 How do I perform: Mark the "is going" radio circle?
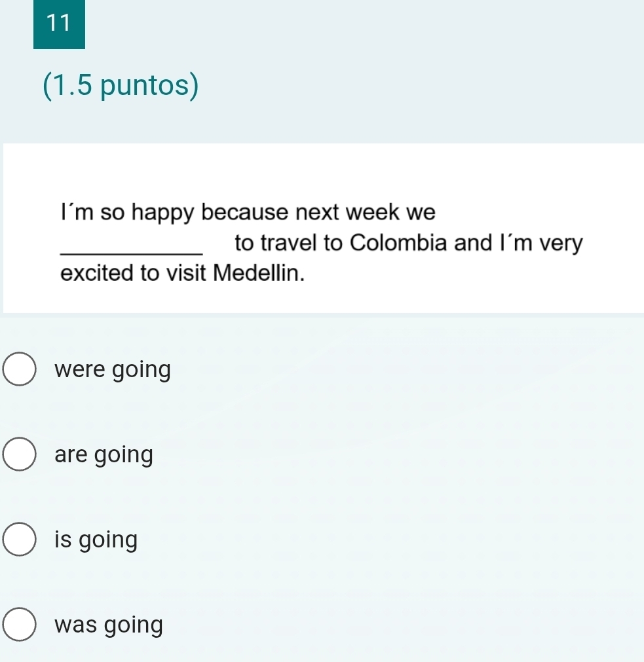tap(21, 540)
